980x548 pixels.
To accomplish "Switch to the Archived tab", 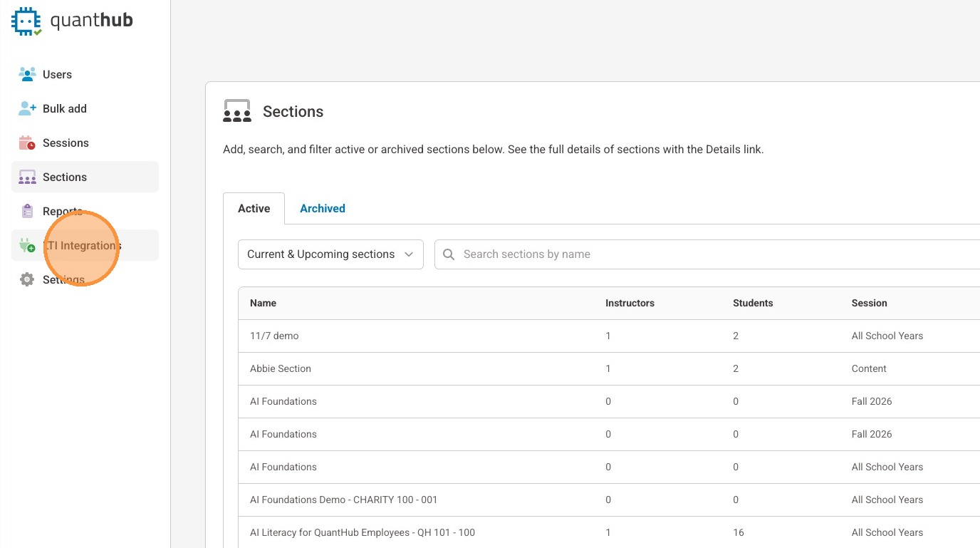I will (x=322, y=209).
